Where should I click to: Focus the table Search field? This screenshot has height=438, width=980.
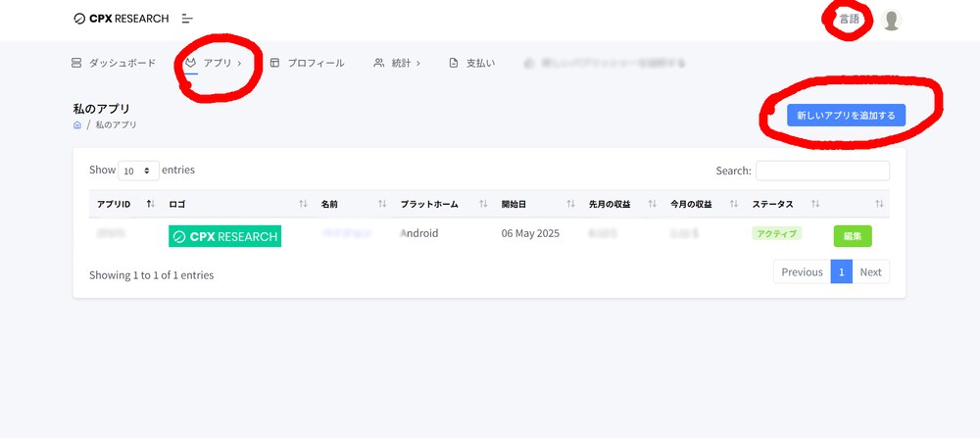pos(822,170)
